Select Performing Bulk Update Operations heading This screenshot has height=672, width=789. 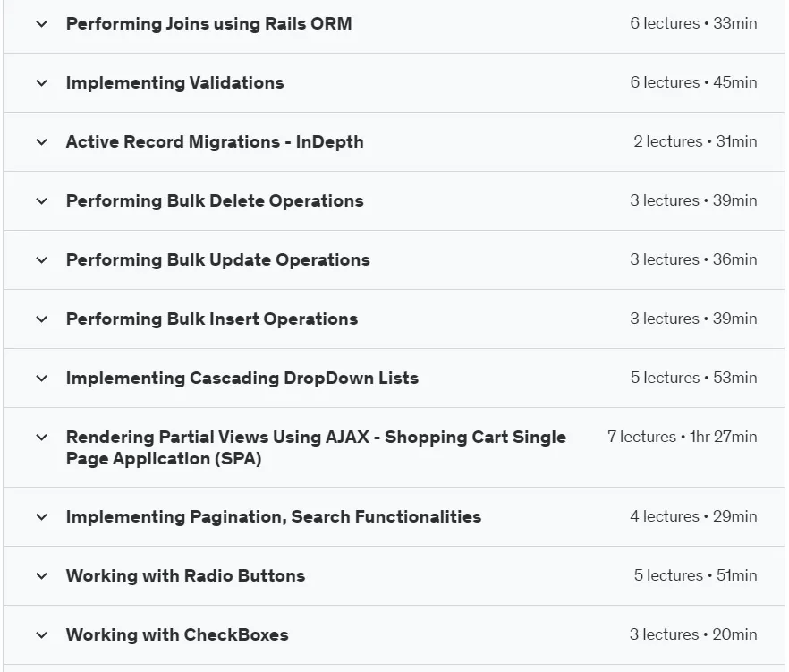point(218,260)
